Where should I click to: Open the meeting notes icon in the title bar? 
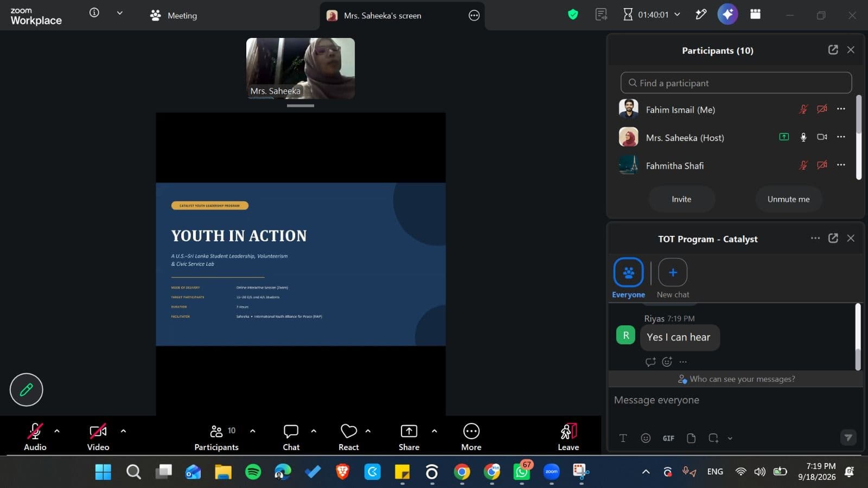(x=601, y=15)
